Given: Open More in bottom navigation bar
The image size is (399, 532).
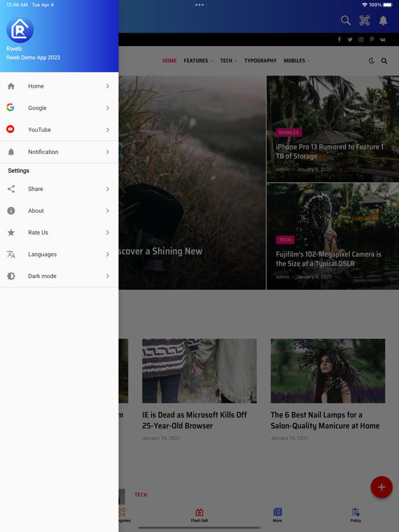Looking at the screenshot, I should [x=278, y=515].
